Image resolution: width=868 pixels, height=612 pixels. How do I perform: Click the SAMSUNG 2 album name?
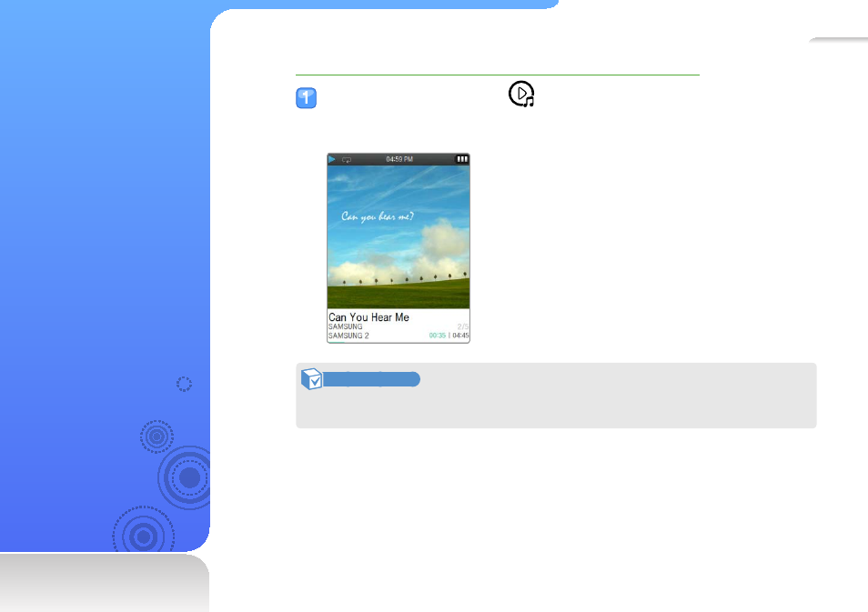[x=348, y=336]
